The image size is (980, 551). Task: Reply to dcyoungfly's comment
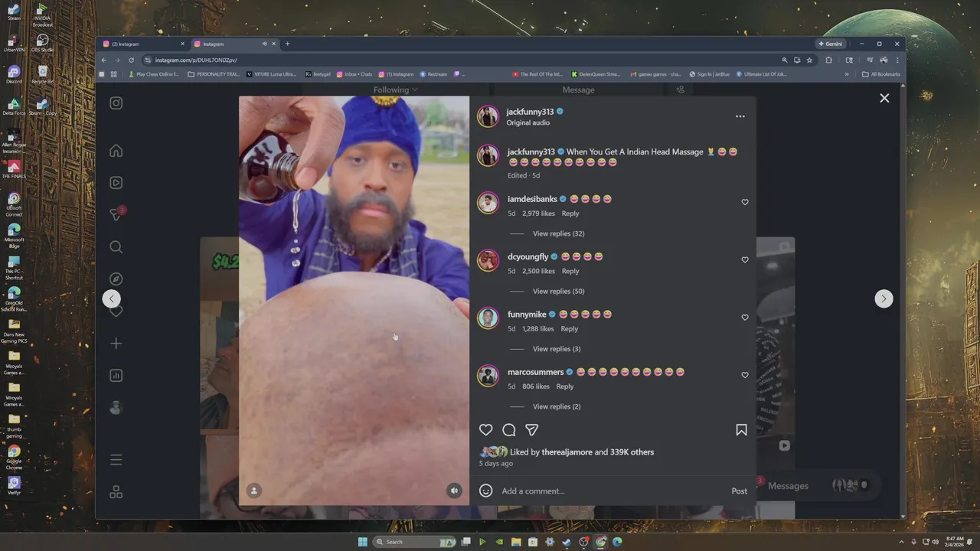pyautogui.click(x=570, y=271)
